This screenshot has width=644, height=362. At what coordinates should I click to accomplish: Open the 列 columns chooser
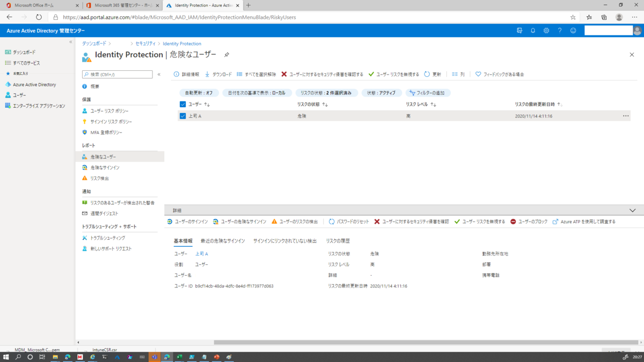[458, 75]
